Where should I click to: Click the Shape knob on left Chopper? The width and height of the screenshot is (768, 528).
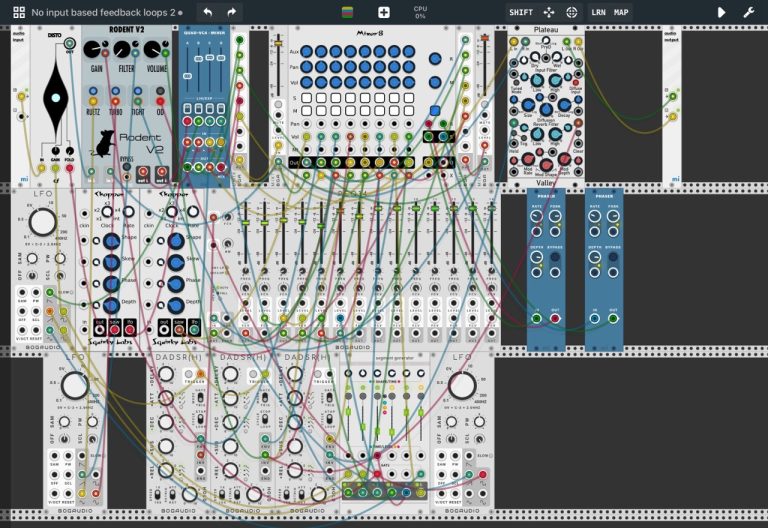[112, 241]
